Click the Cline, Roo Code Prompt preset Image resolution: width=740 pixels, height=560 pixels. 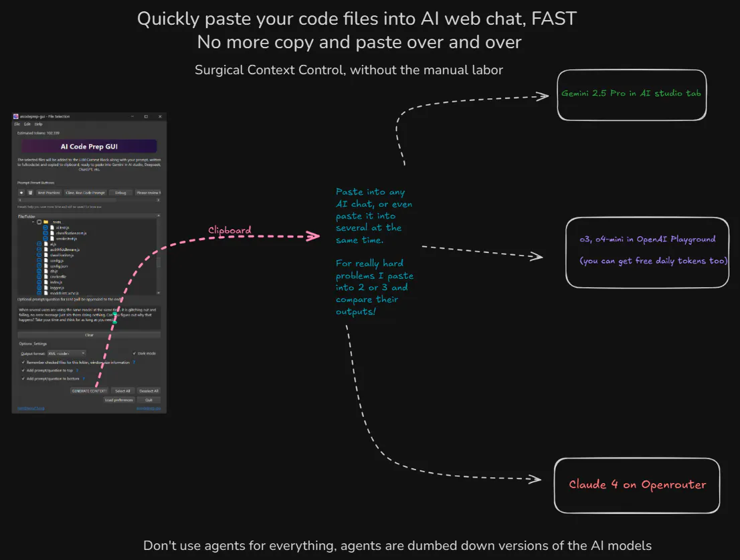[x=85, y=193]
